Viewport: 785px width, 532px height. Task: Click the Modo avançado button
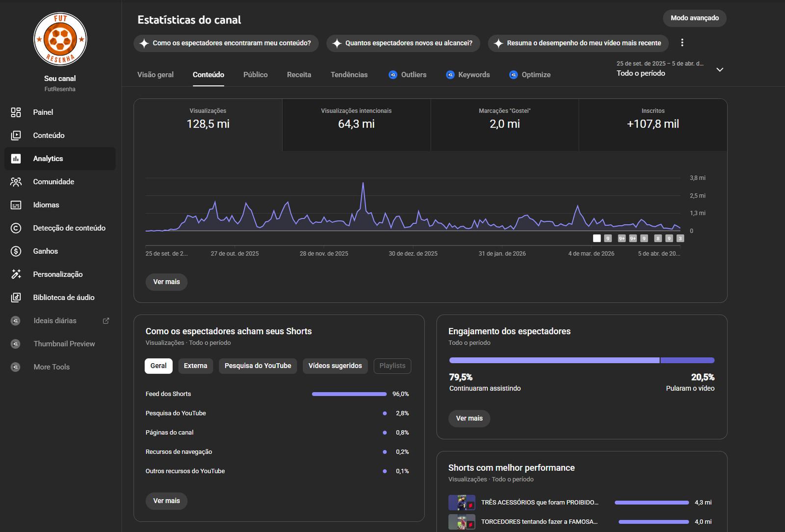694,18
